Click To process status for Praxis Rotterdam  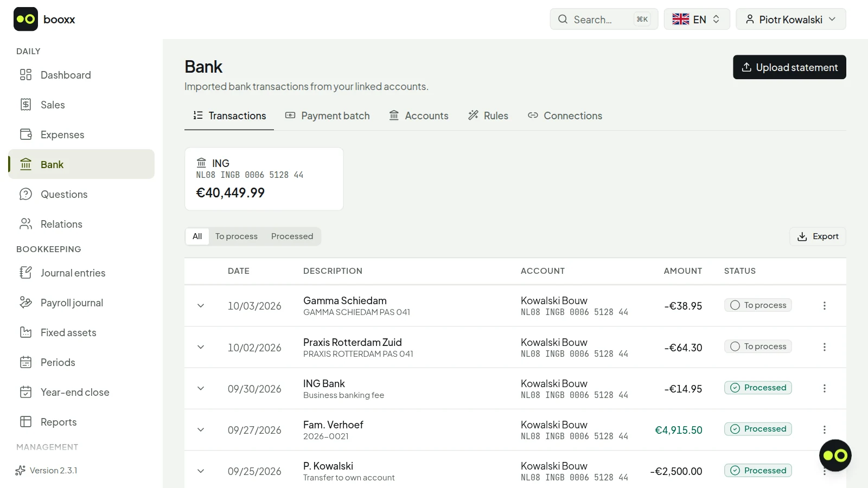[758, 346]
